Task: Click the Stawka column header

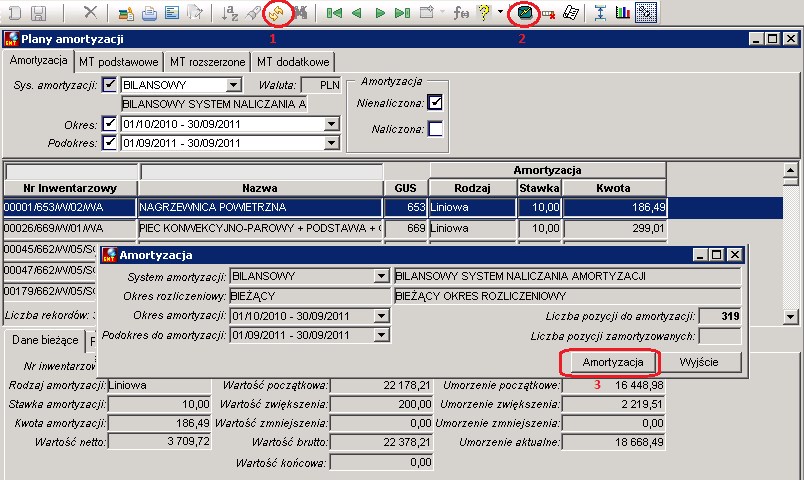Action: point(539,188)
